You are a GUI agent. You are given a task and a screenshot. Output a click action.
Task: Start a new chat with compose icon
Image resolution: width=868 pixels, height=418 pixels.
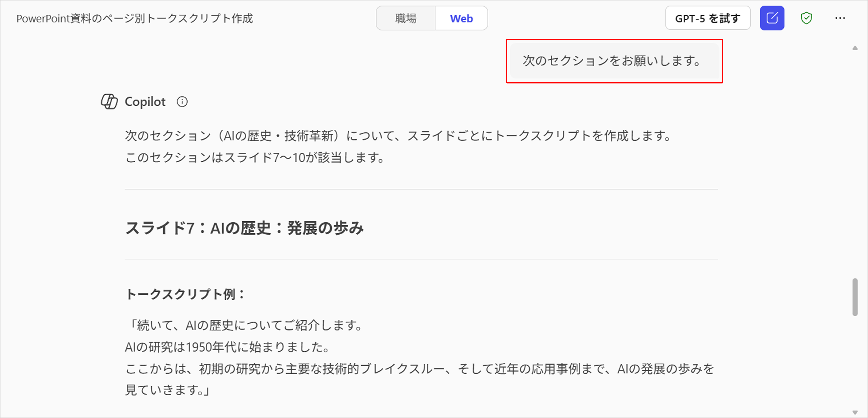[772, 18]
